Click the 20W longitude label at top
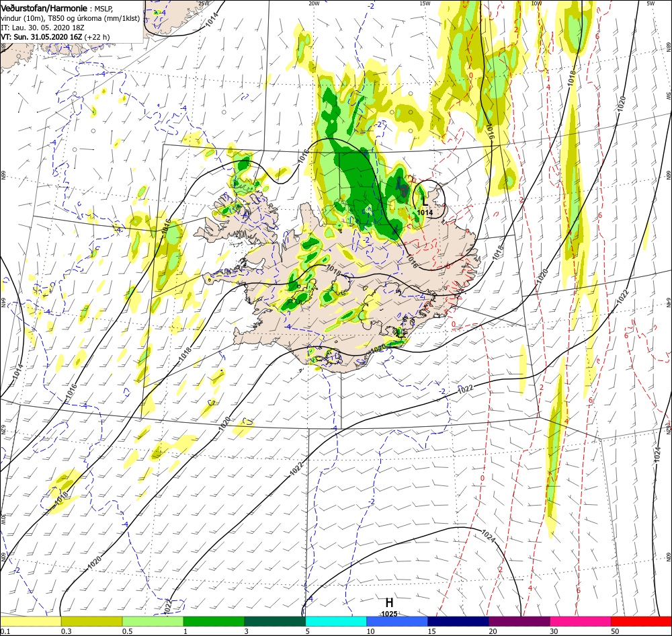The image size is (672, 636). 314,3
